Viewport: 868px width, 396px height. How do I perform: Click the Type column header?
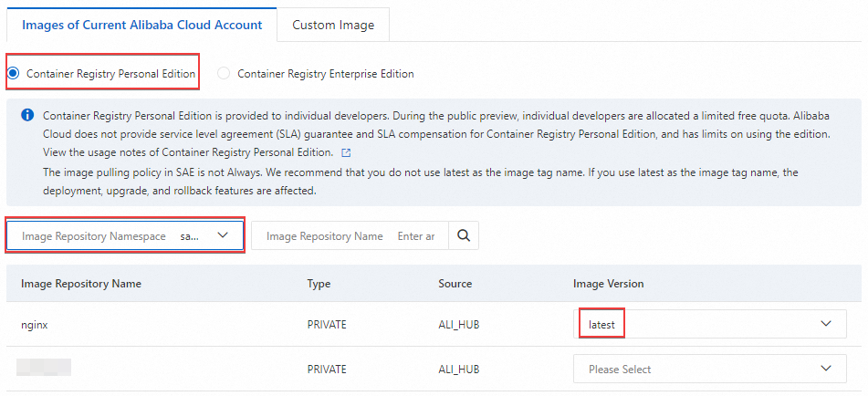coord(319,284)
